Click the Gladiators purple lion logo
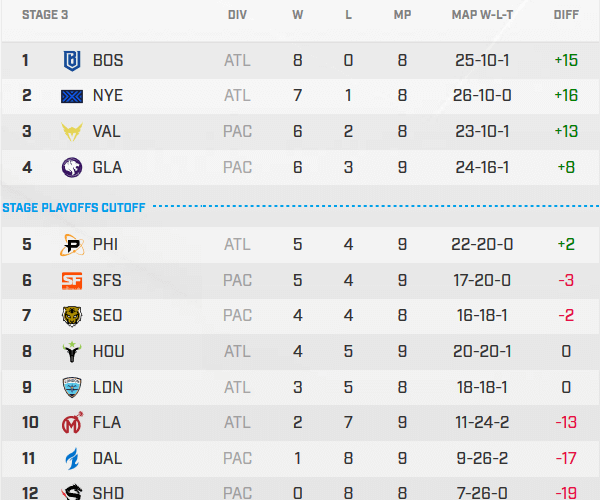 [72, 167]
